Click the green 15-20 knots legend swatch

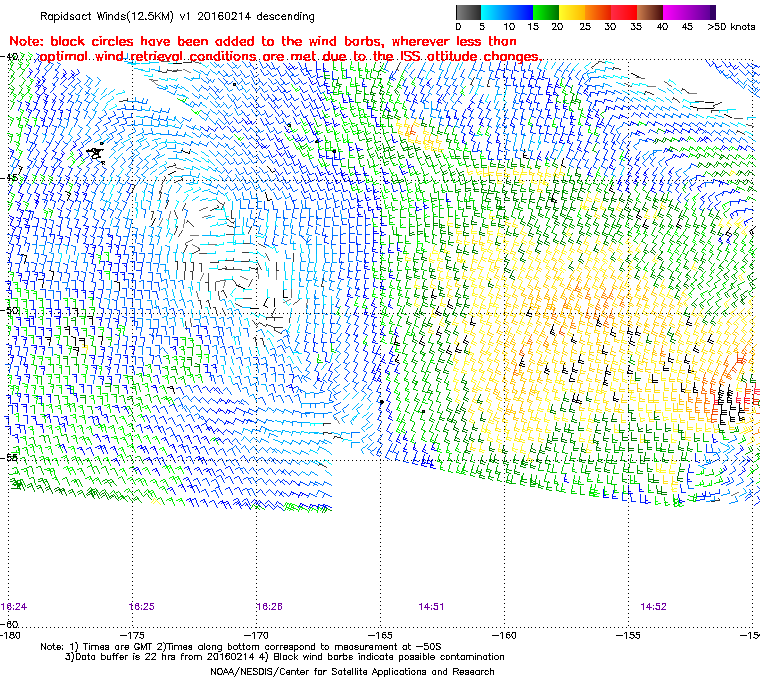pyautogui.click(x=546, y=12)
